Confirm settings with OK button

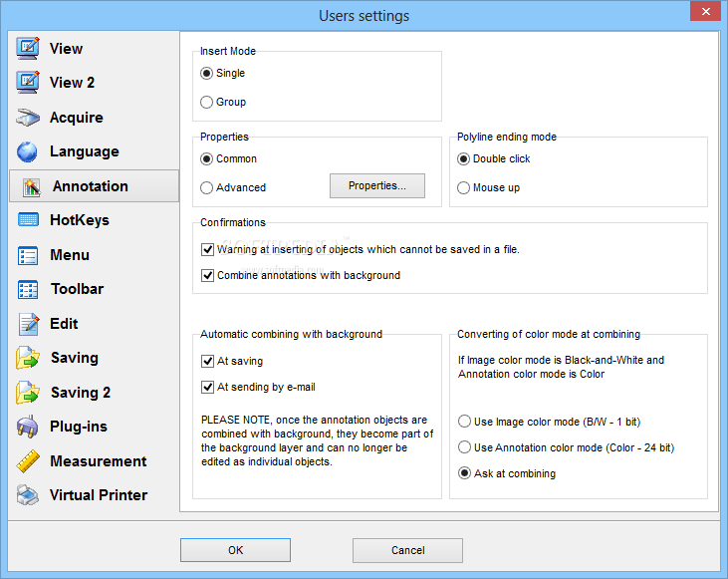click(235, 550)
